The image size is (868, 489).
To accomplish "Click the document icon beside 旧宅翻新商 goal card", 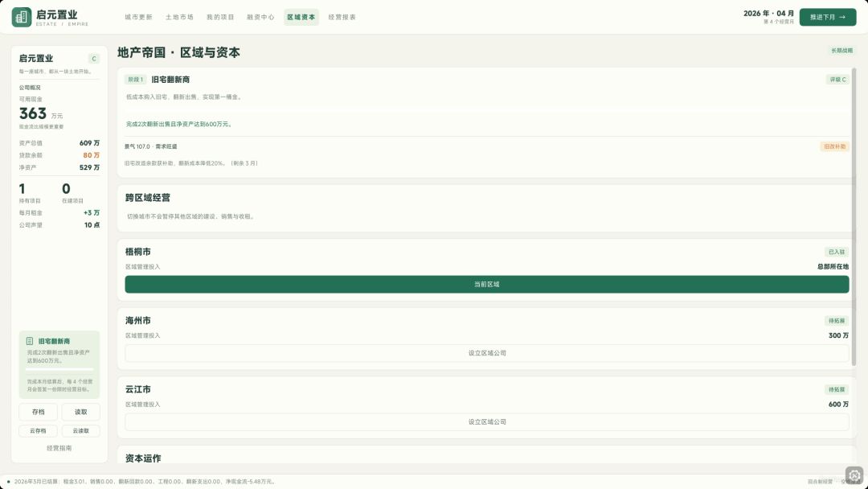I will pyautogui.click(x=30, y=341).
